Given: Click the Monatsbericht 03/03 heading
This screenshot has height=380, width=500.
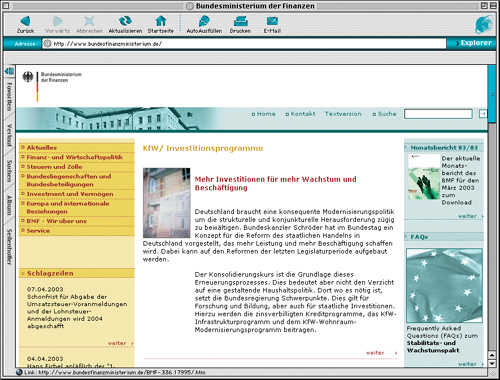Looking at the screenshot, I should click(x=444, y=148).
